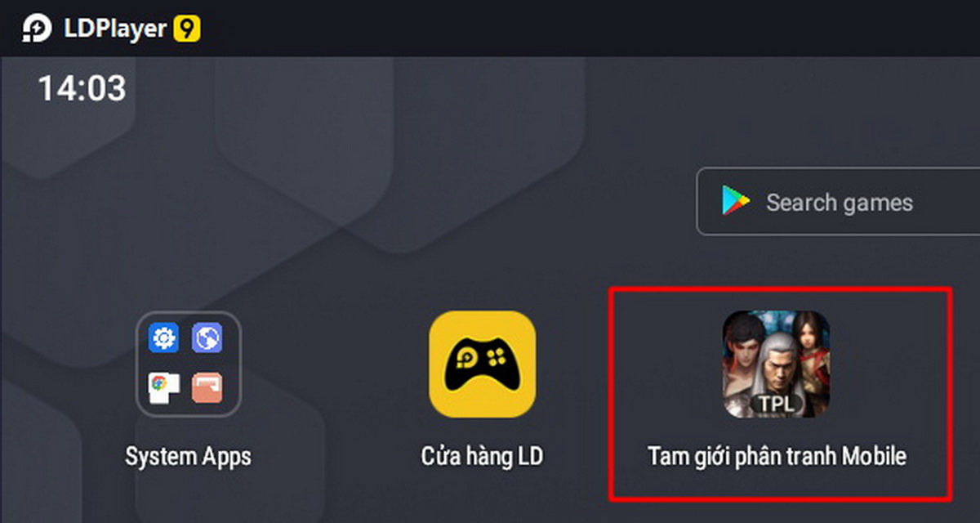Click the blue Settings gear in System Apps

[163, 337]
